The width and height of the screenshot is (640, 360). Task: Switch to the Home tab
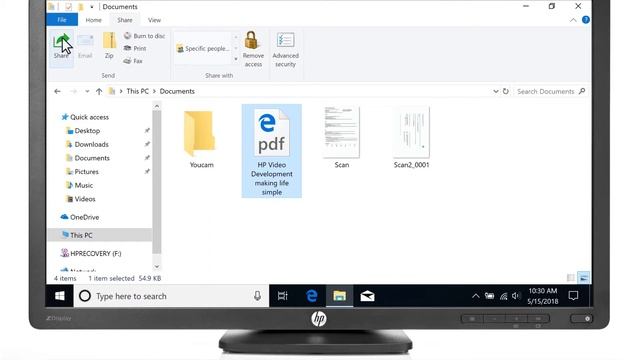[93, 20]
